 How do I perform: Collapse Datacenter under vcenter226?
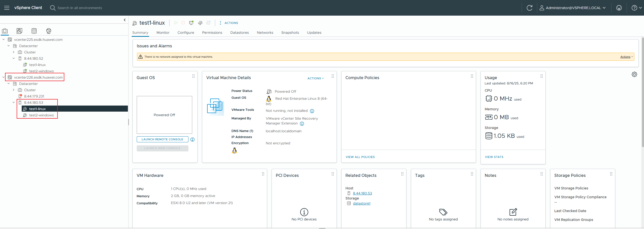click(x=9, y=84)
